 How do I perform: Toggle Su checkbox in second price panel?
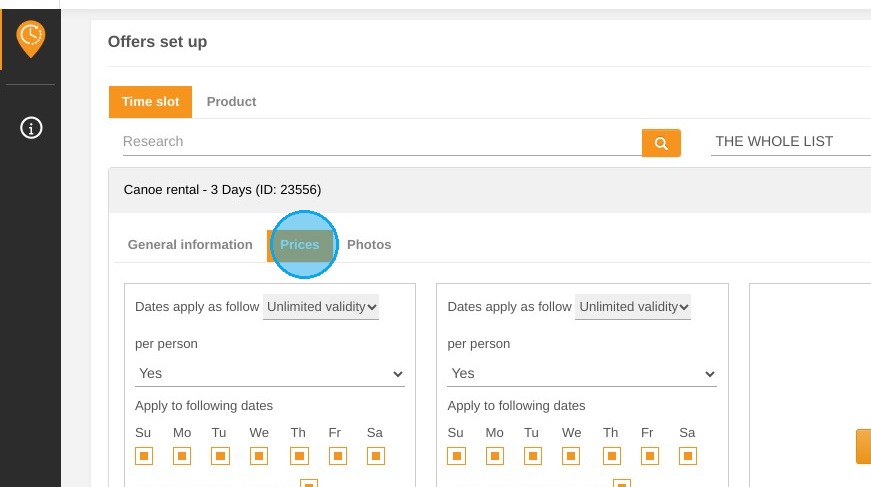coord(457,456)
